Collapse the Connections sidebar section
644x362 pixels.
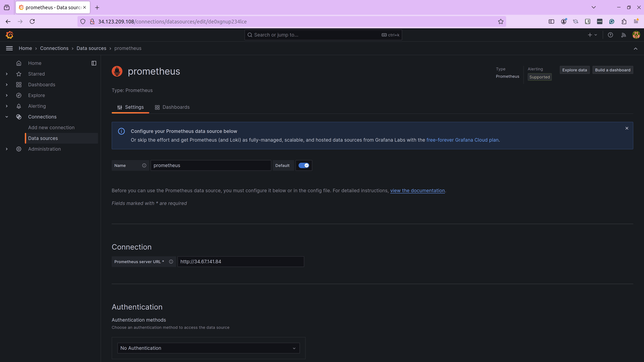[x=7, y=117]
